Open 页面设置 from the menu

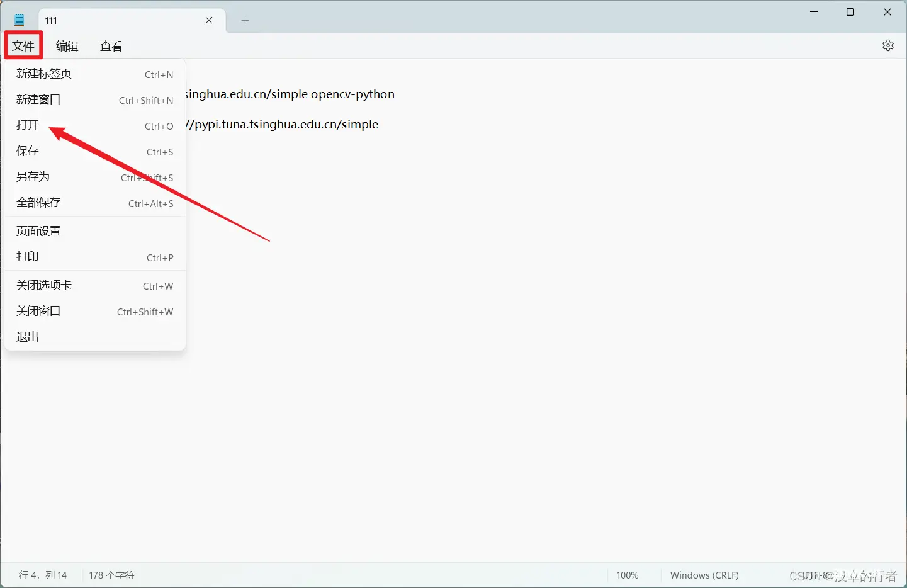click(x=95, y=231)
